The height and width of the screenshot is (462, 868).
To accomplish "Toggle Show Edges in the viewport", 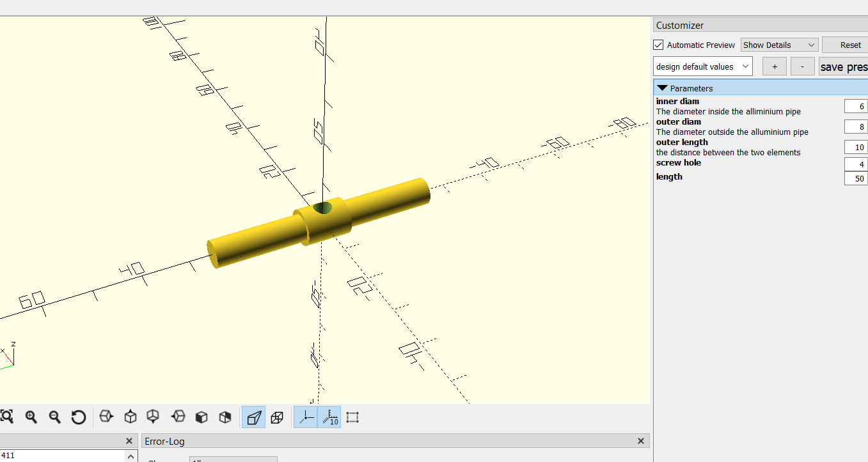I will [x=352, y=417].
